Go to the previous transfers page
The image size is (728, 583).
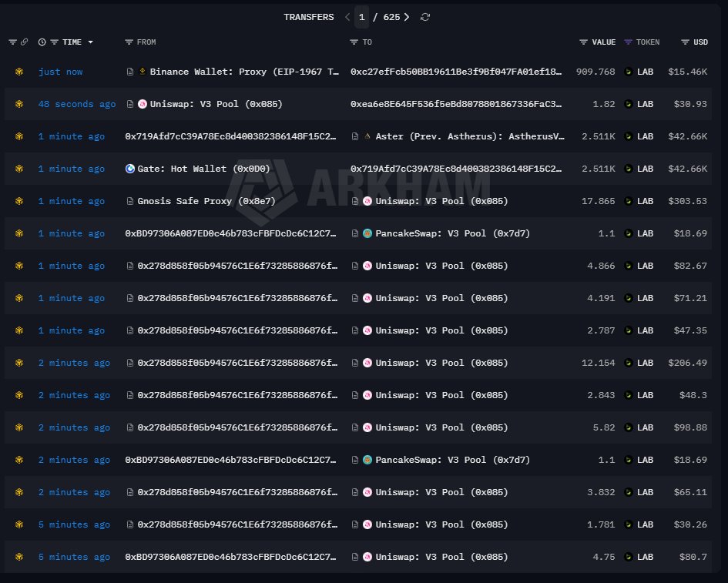click(x=347, y=17)
